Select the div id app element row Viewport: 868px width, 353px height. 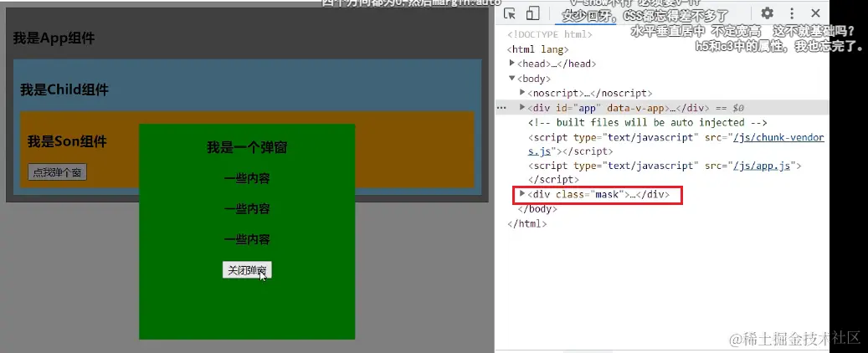point(662,107)
